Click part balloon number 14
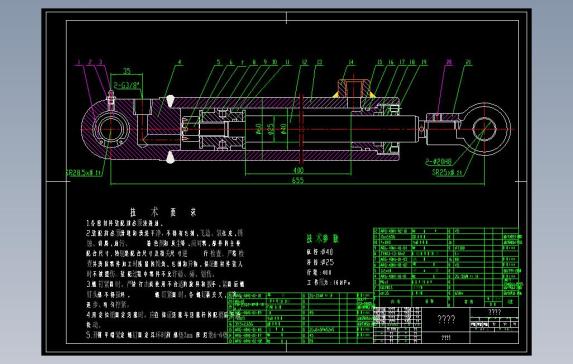 [x=351, y=62]
